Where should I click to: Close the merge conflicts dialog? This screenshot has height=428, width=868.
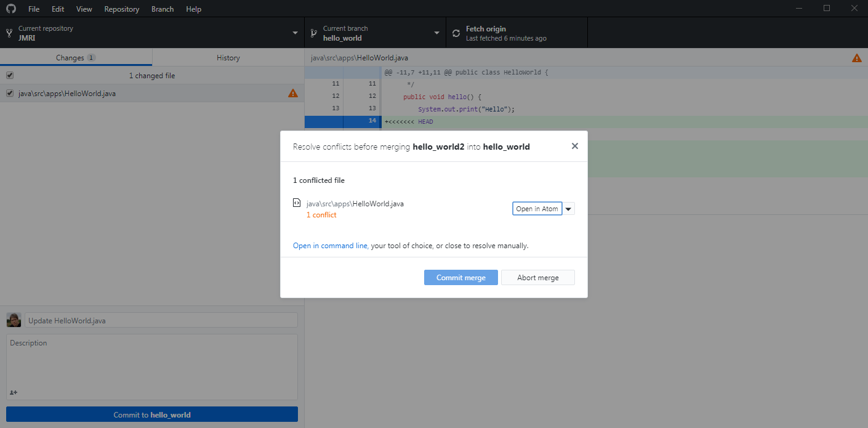pyautogui.click(x=574, y=146)
